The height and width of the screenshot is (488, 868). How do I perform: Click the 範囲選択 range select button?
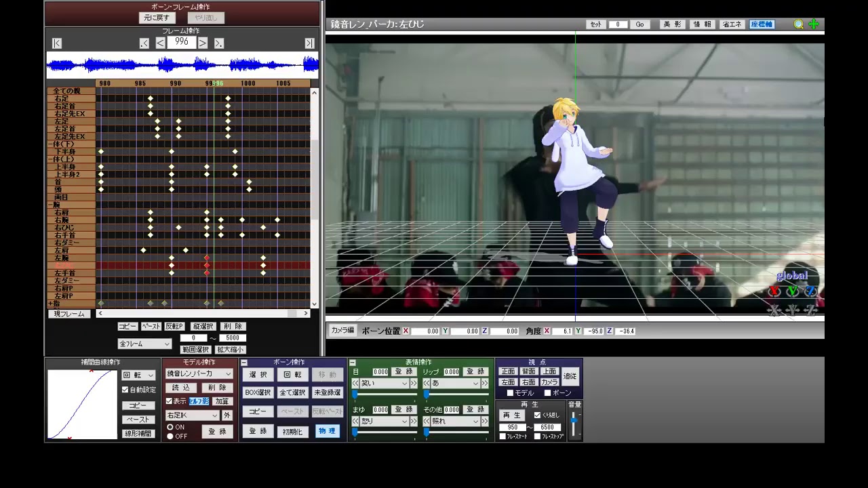195,350
